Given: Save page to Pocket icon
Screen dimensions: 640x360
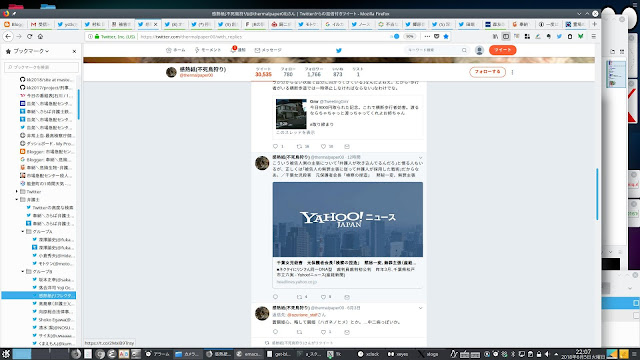Looking at the screenshot, I should coord(436,36).
